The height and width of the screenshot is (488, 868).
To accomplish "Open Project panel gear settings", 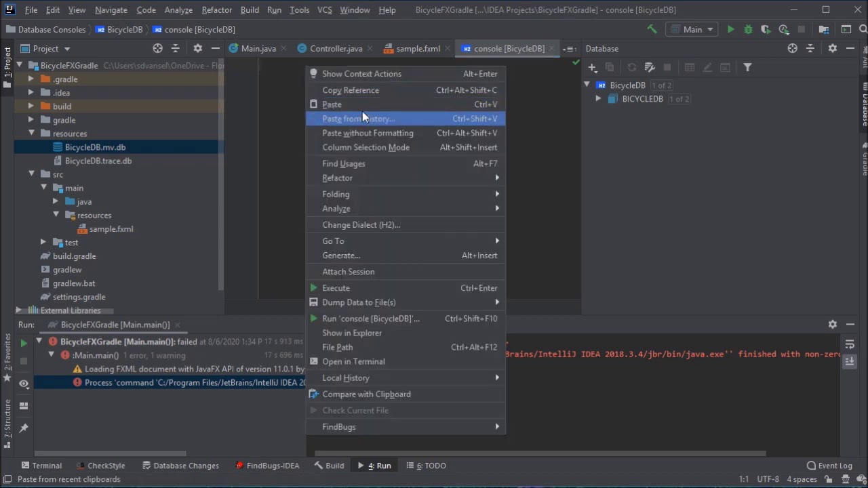I will (197, 48).
